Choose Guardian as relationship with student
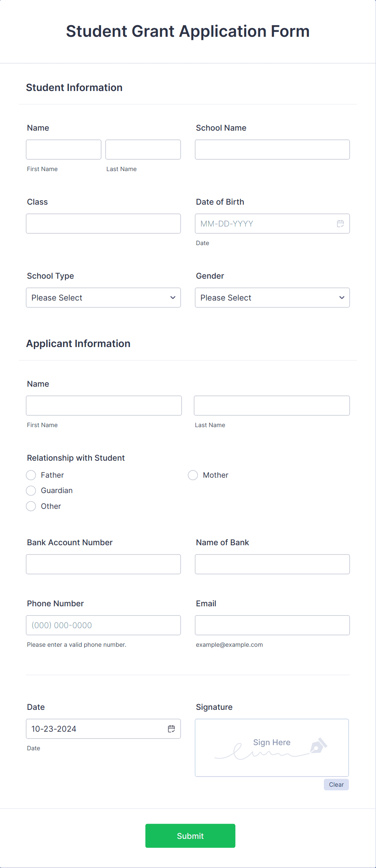This screenshot has height=868, width=376. point(31,490)
